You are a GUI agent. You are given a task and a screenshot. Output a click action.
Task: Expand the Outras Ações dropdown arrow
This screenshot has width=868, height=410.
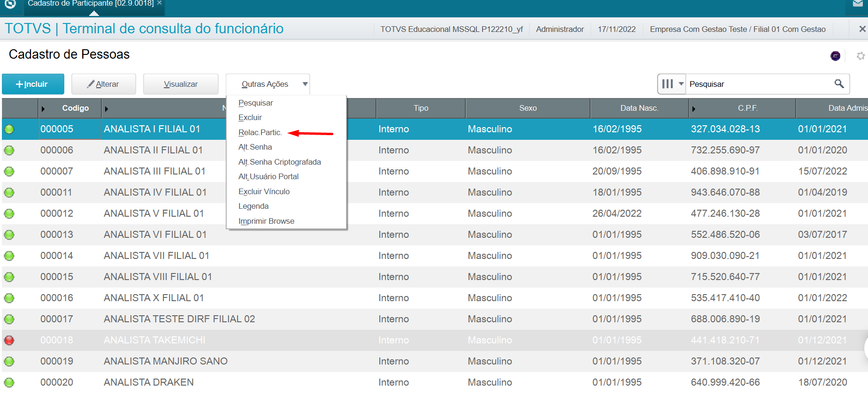[x=305, y=84]
